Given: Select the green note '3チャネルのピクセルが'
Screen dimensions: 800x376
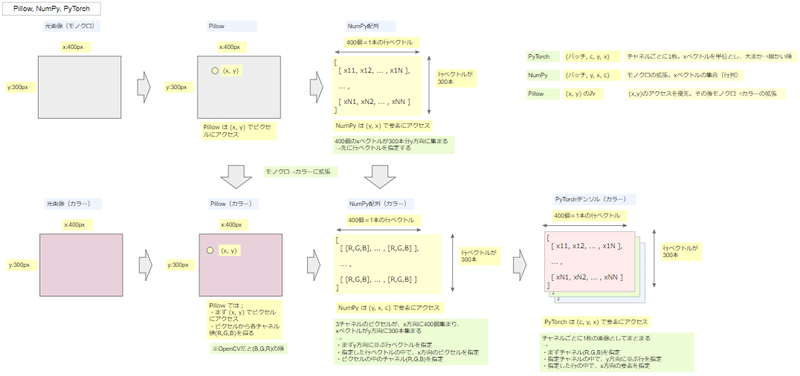Looking at the screenshot, I should point(411,342).
